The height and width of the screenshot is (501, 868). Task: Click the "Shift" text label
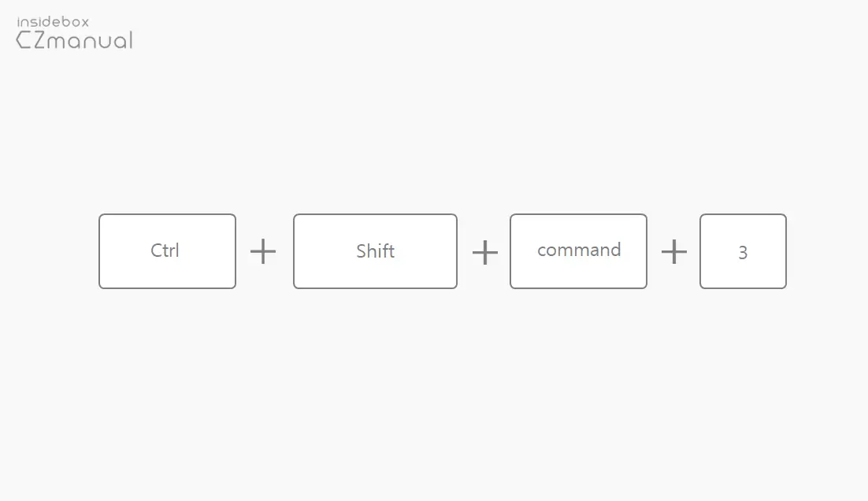[x=375, y=251]
